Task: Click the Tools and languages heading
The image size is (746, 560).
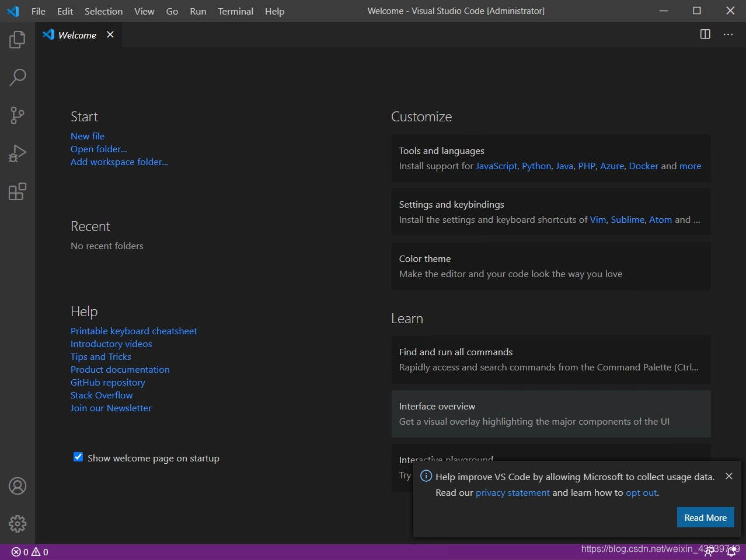Action: pyautogui.click(x=441, y=150)
